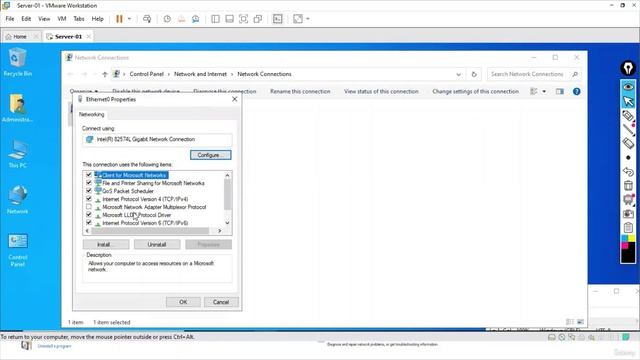Revert VM to previous snapshot
Image resolution: width=640 pixels, height=360 pixels.
[181, 19]
